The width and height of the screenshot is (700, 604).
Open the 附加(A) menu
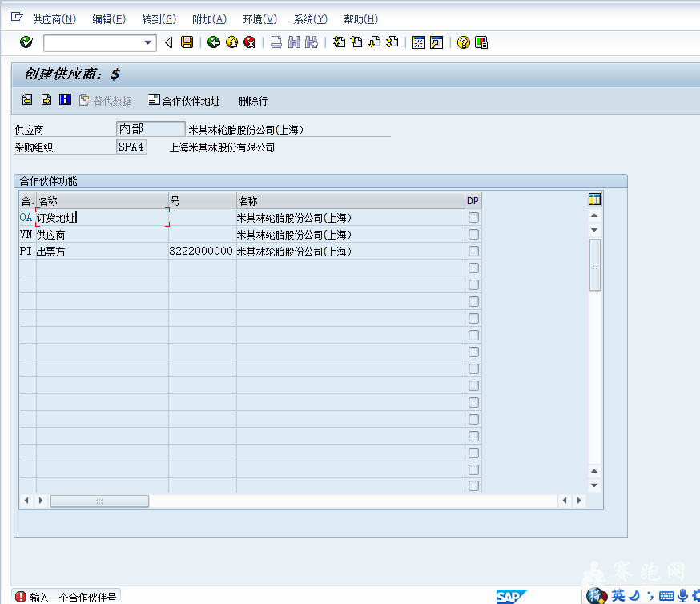(x=209, y=19)
